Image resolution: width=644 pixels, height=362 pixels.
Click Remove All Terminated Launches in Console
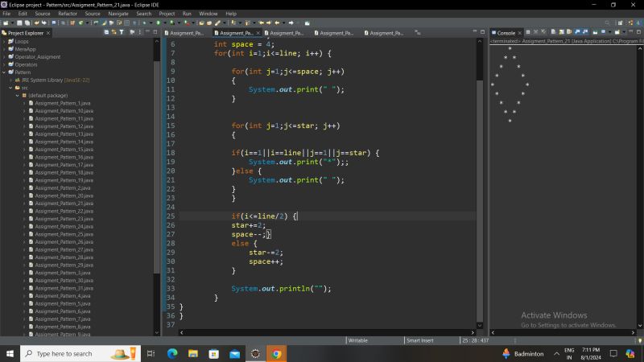click(x=543, y=32)
